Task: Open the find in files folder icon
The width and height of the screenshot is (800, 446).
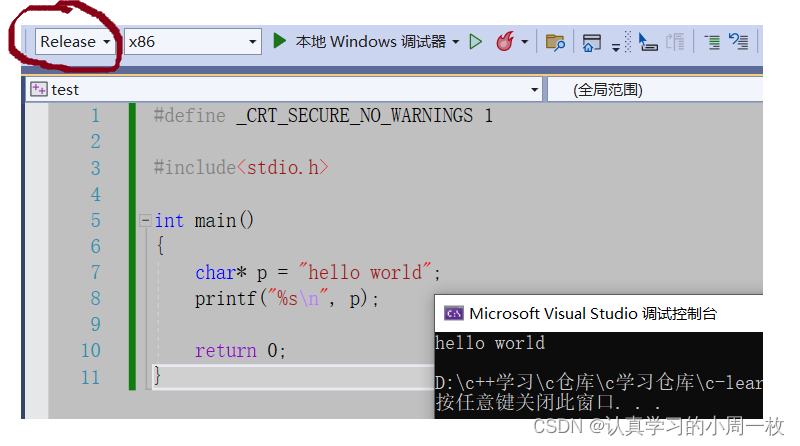Action: (x=554, y=42)
